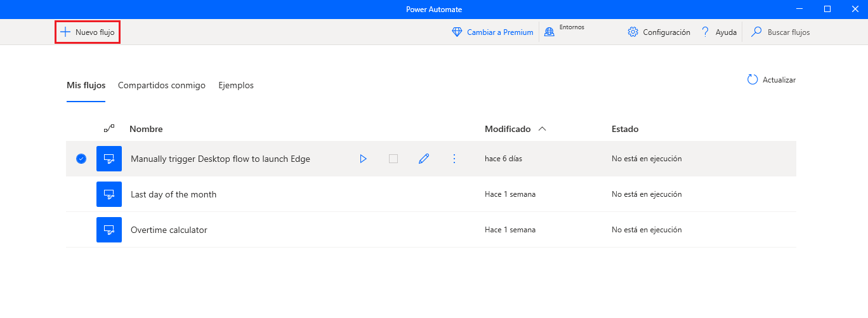This screenshot has width=868, height=318.
Task: Click the question mark beside Ayuda
Action: point(705,32)
